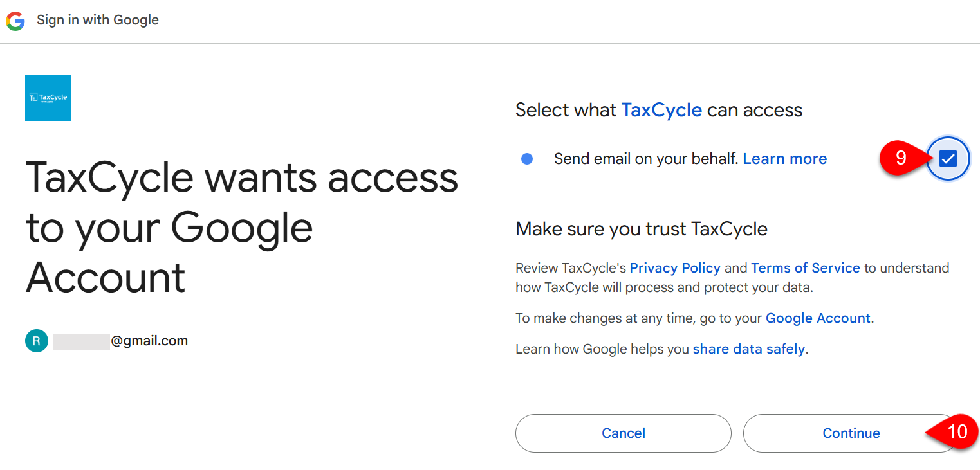Image resolution: width=980 pixels, height=470 pixels.
Task: Click the TaxCycle app logo
Action: tap(48, 97)
